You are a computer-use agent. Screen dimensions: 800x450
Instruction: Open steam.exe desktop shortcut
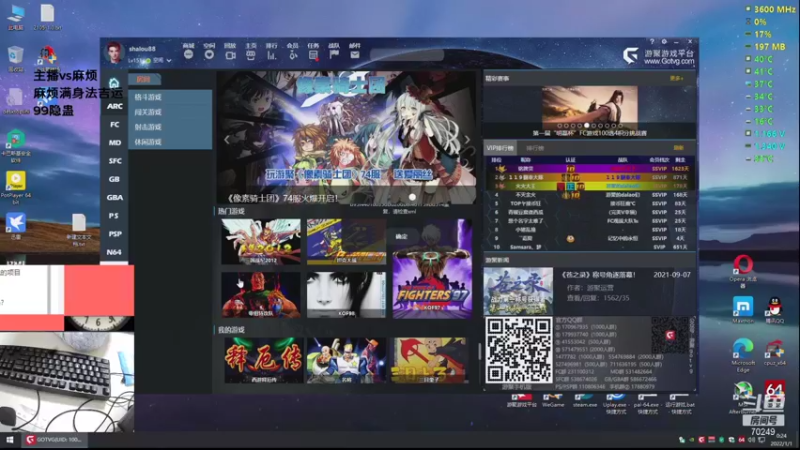[x=585, y=401]
